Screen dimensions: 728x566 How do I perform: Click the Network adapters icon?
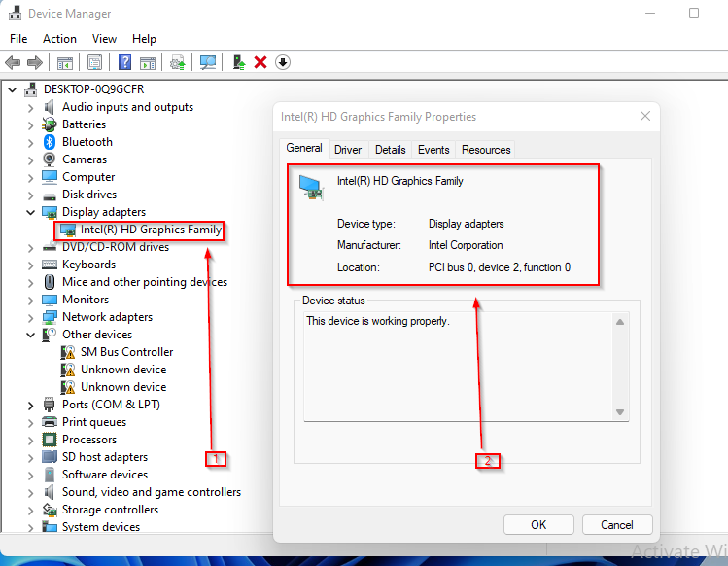pyautogui.click(x=50, y=317)
